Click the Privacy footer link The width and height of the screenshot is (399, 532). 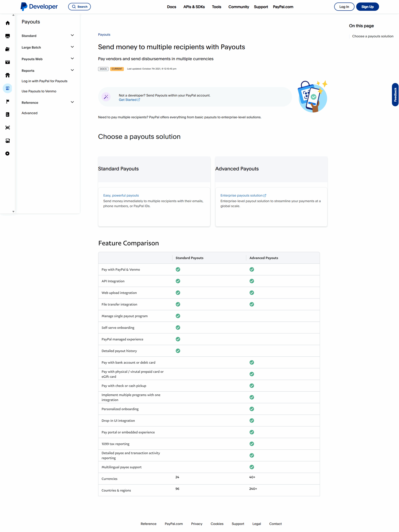(x=197, y=523)
